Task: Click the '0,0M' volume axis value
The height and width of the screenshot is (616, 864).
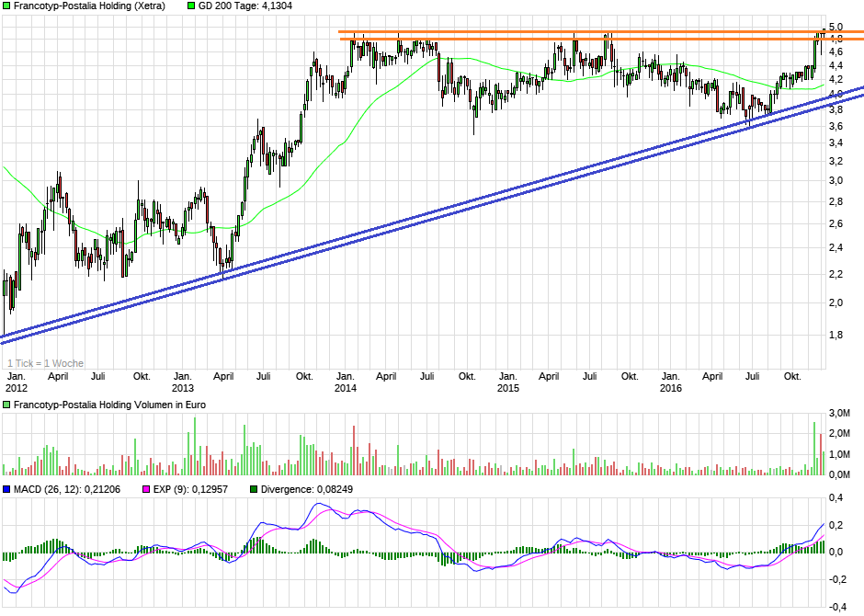Action: click(839, 475)
